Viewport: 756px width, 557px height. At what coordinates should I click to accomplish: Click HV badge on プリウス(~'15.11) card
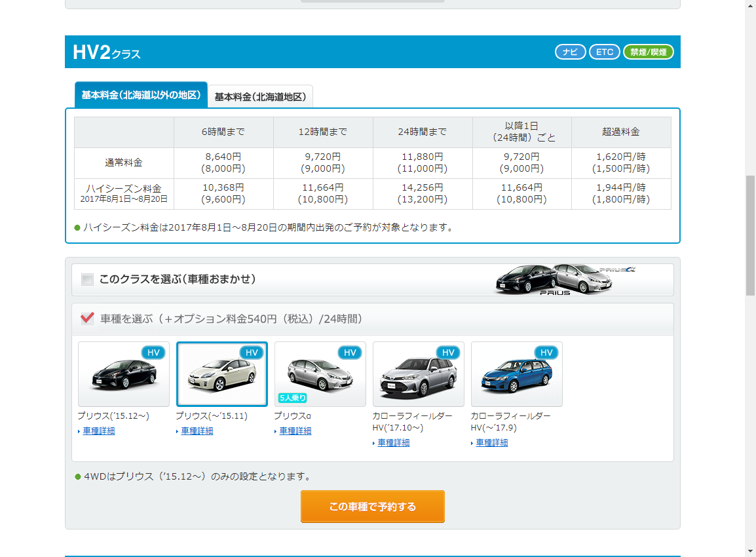click(252, 353)
